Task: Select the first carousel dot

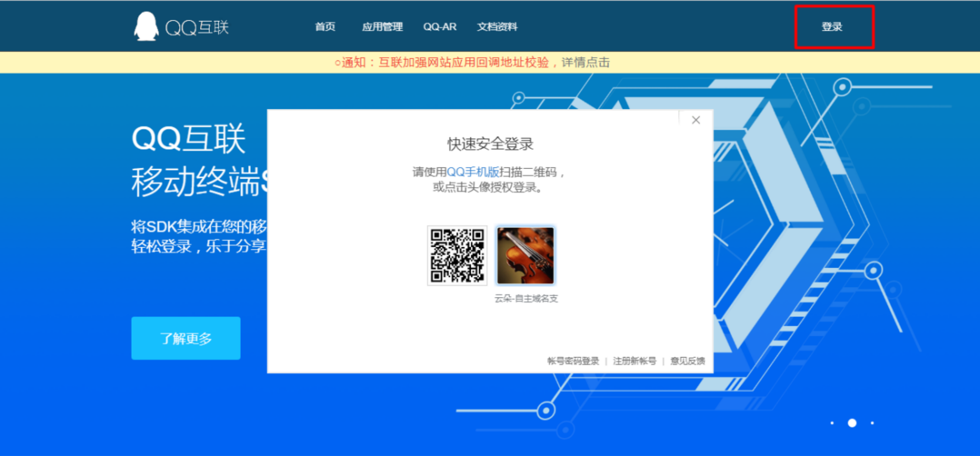Action: [x=832, y=423]
